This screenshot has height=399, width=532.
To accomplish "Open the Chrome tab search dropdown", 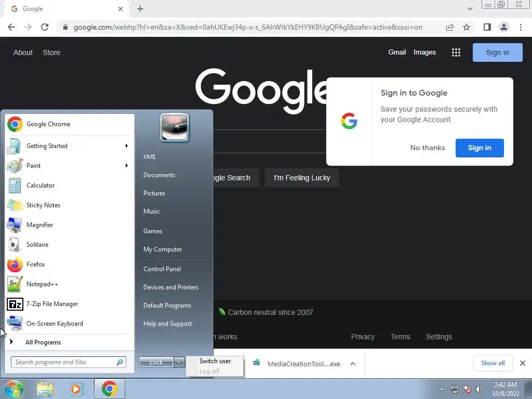I will point(470,9).
